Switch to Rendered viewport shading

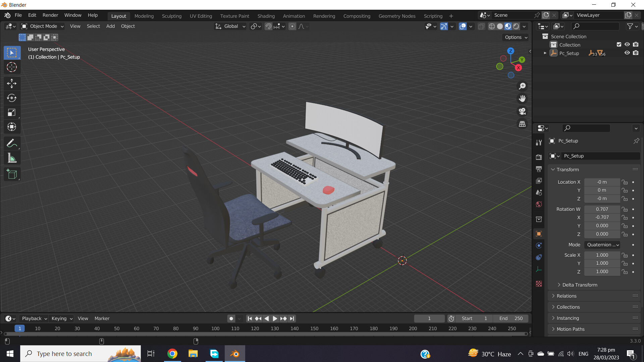517,26
